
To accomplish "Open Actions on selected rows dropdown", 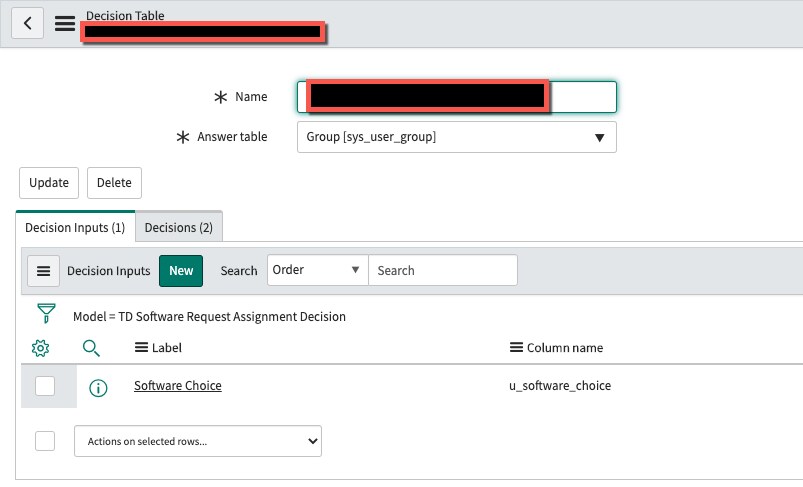I will 198,441.
